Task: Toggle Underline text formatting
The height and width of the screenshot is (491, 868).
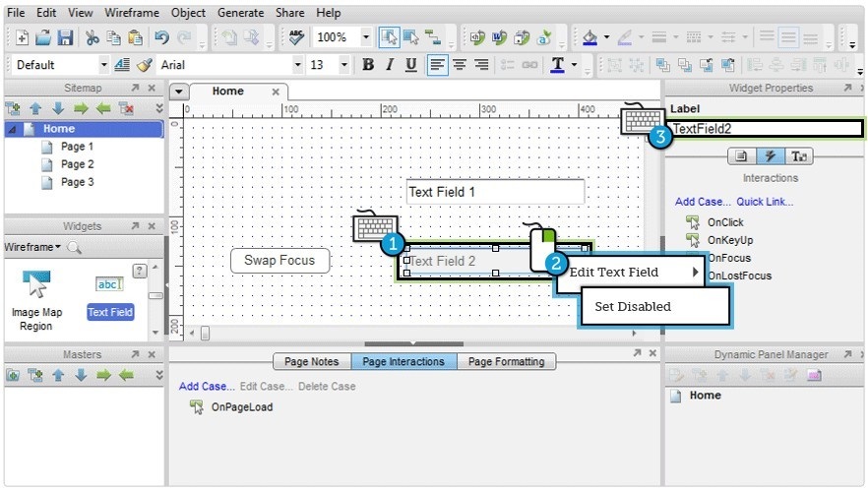Action: 410,65
